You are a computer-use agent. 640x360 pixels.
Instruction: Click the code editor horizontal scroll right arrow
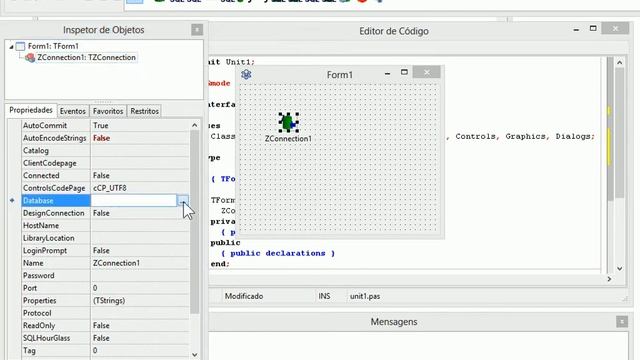[x=609, y=279]
